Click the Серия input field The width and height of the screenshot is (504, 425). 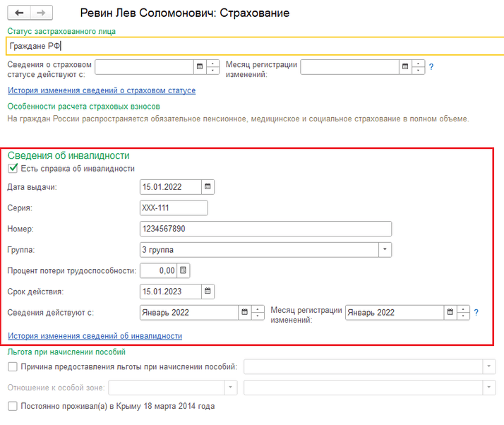point(174,208)
